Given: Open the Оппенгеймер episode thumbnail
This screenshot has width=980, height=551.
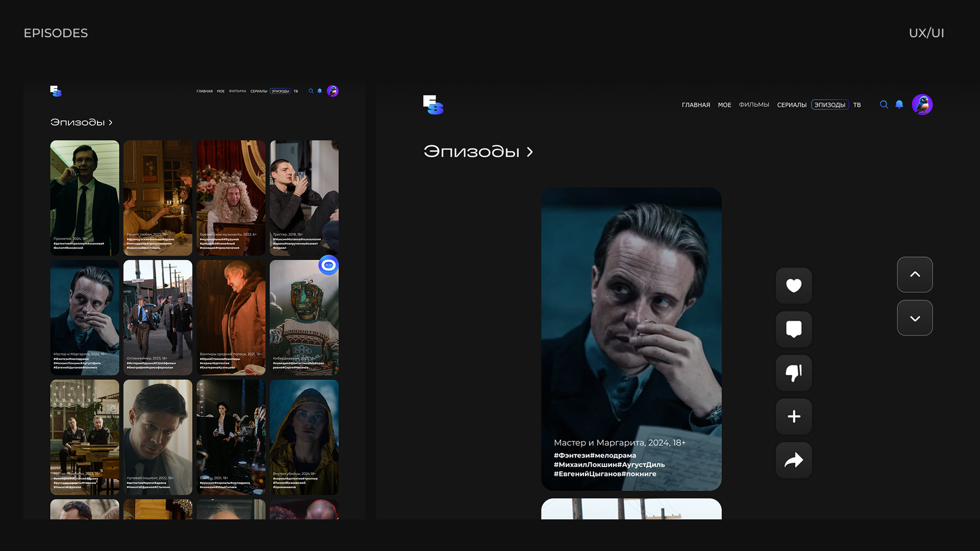Looking at the screenshot, I should pyautogui.click(x=158, y=316).
